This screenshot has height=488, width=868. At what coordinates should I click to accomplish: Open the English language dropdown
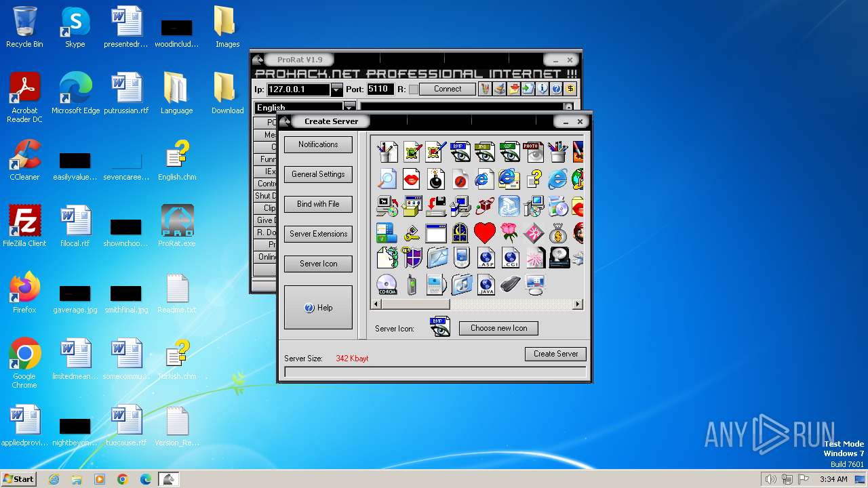point(349,107)
